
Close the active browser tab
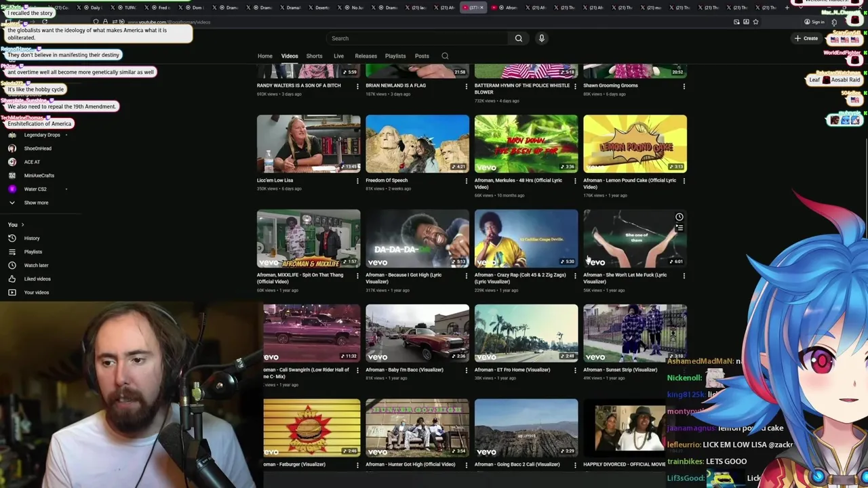(x=483, y=7)
